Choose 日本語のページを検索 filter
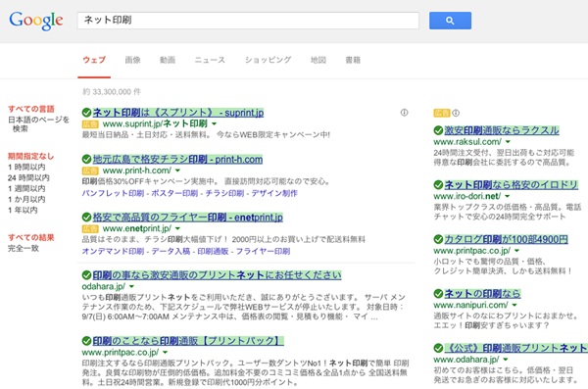 pos(38,123)
